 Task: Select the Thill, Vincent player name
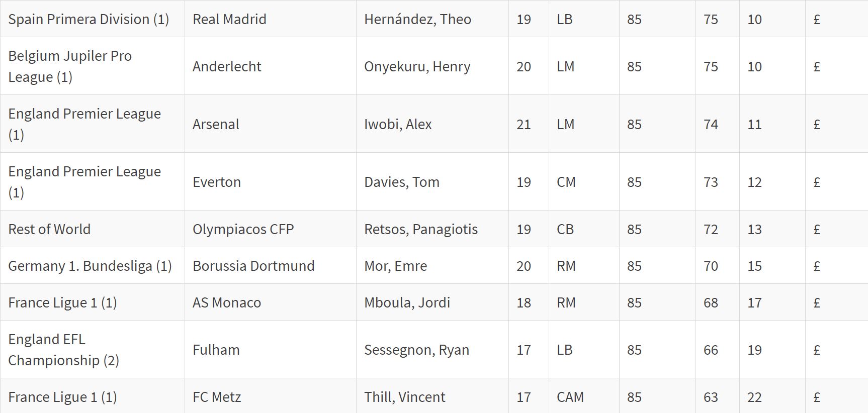pyautogui.click(x=404, y=397)
